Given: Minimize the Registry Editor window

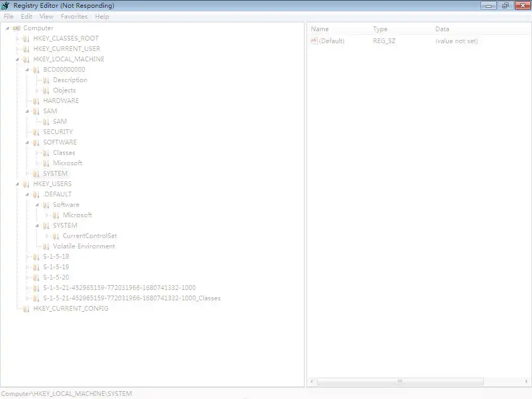Looking at the screenshot, I should (488, 5).
